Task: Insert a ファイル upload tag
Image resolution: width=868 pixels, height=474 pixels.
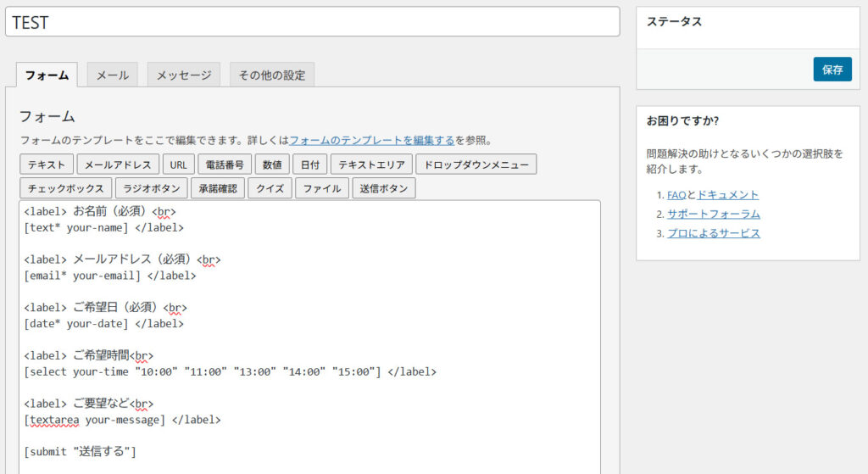Action: [322, 188]
